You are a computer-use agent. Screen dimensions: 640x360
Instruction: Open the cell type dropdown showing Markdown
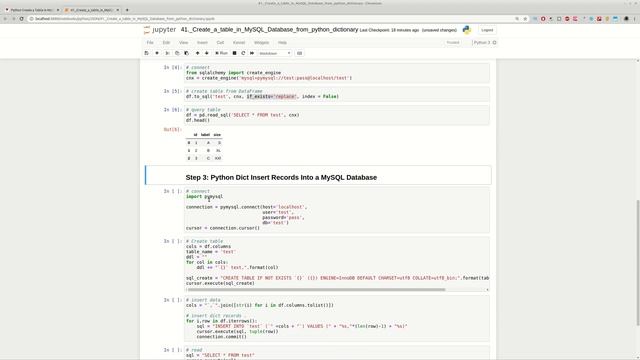pyautogui.click(x=275, y=53)
